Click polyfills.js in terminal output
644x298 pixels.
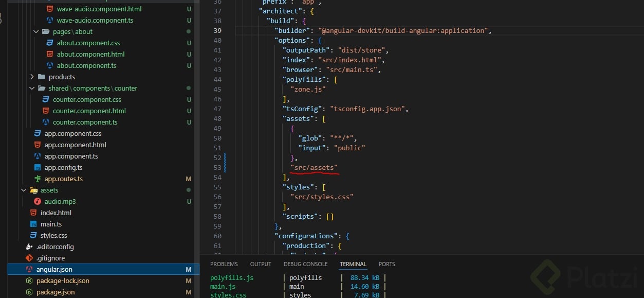point(232,277)
